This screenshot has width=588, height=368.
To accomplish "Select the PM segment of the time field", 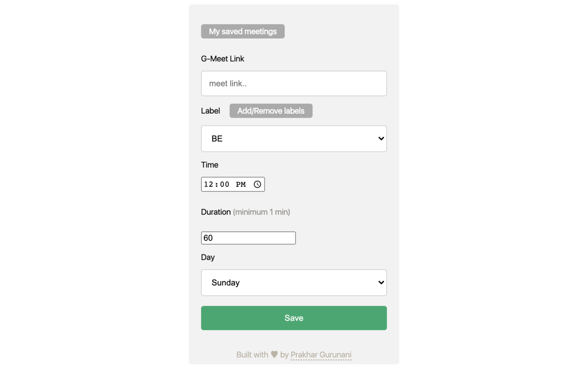I will 241,184.
